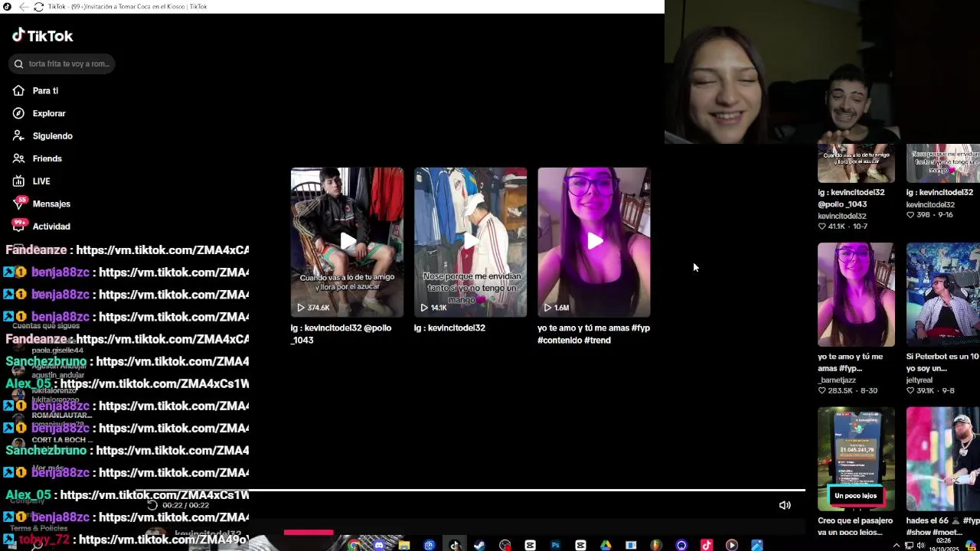Open FL Studio from the taskbar
Screen dimensions: 980x551
pyautogui.click(x=656, y=545)
